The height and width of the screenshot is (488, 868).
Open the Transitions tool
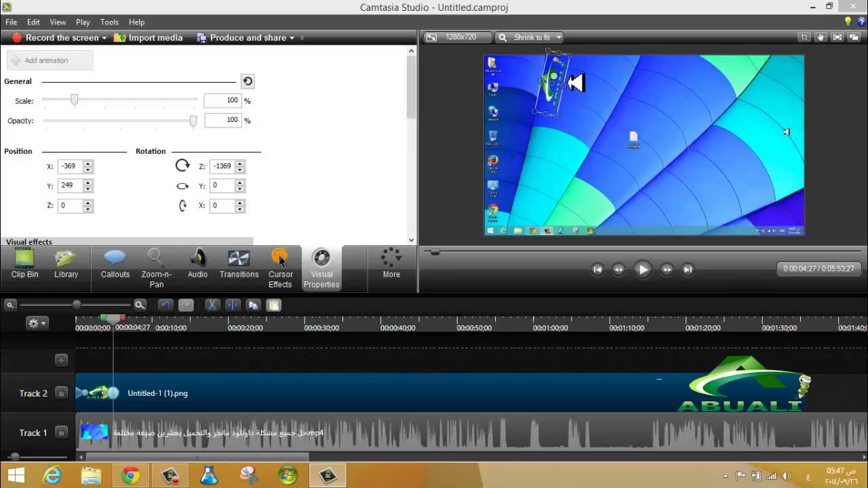point(239,264)
